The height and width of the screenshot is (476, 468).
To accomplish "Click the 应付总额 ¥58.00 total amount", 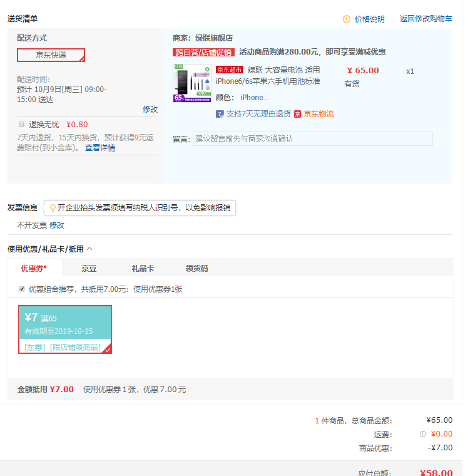I will [436, 472].
